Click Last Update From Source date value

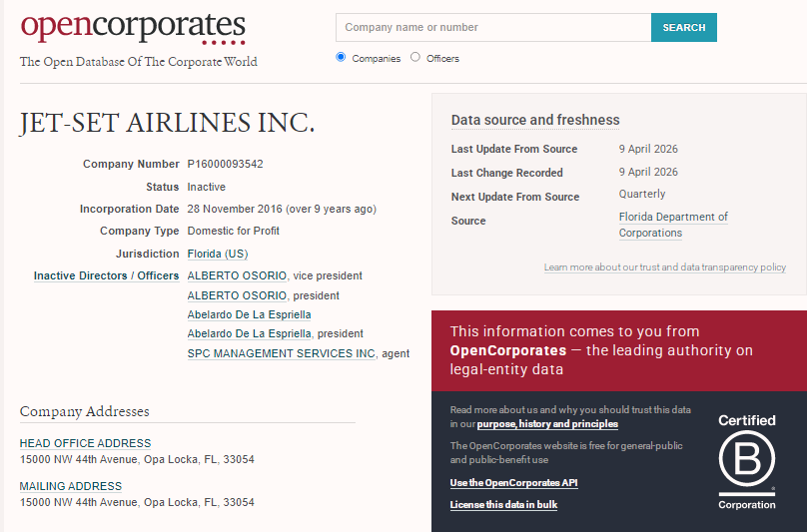point(648,149)
